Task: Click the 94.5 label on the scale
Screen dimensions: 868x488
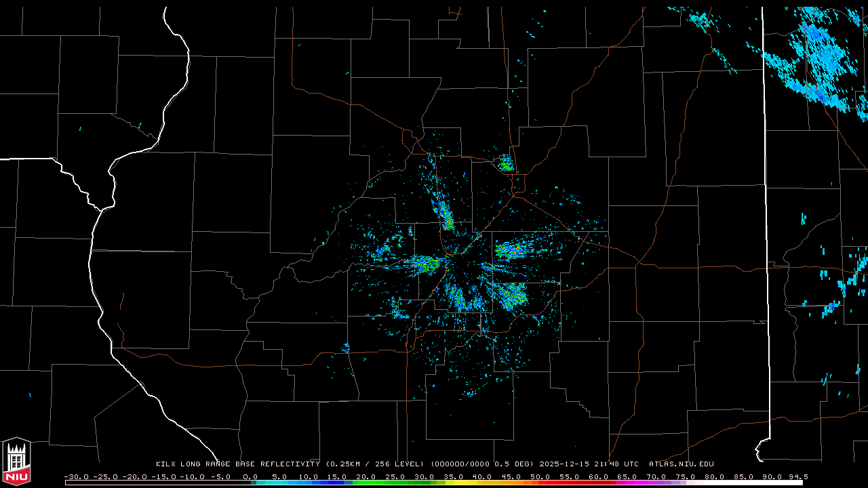Action: 797,476
